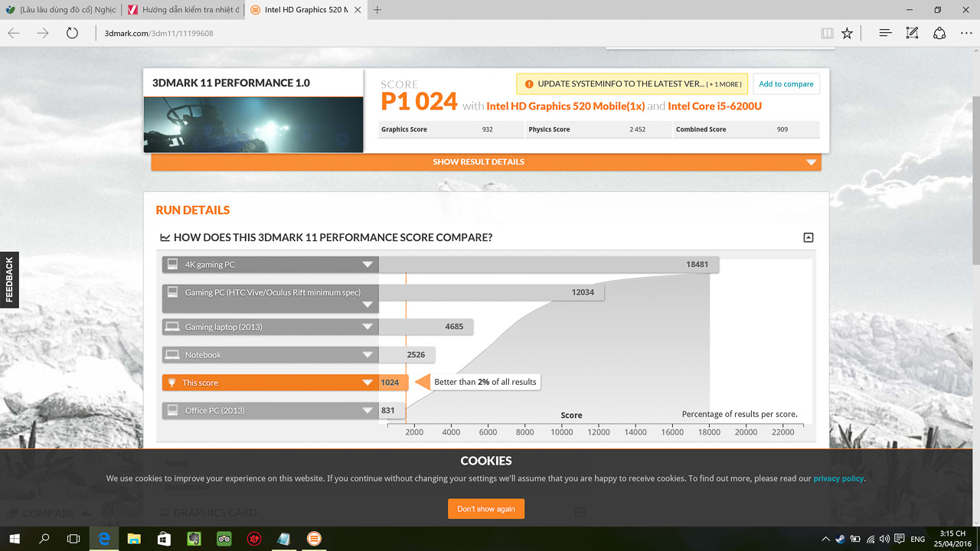Open the Intel HD Graphics 520 Mobile link

click(565, 106)
